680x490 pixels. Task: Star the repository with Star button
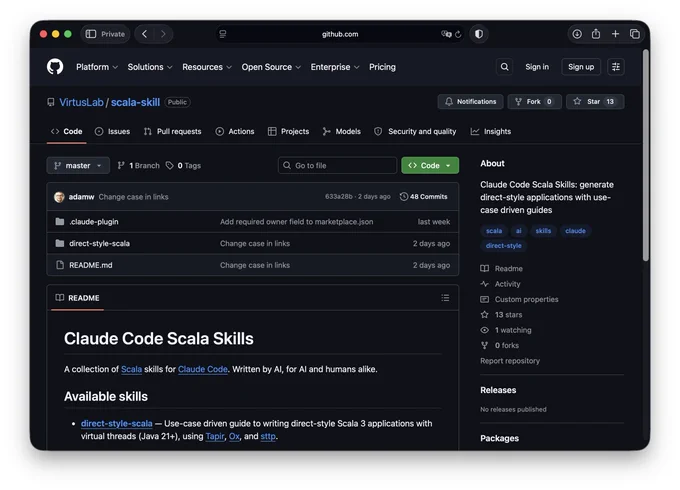595,101
